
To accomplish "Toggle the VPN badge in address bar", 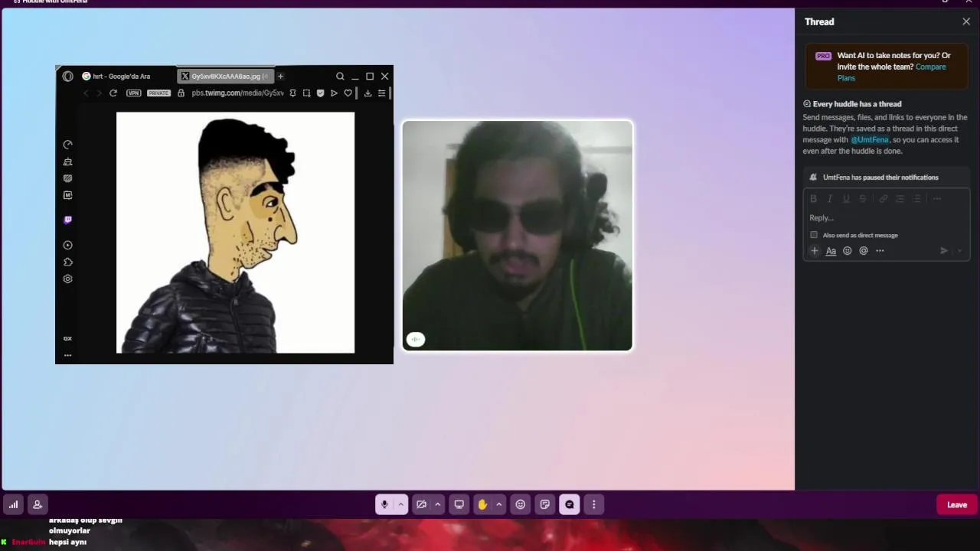I will pos(134,93).
